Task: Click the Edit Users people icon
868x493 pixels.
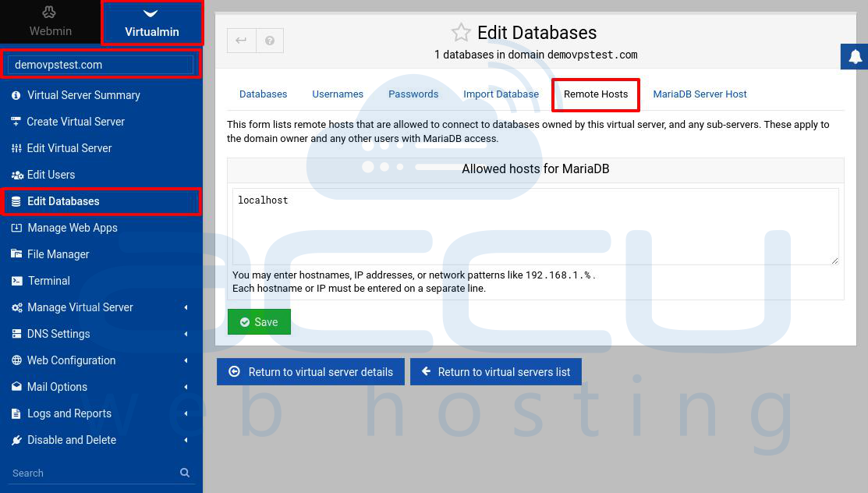Action: click(x=16, y=175)
